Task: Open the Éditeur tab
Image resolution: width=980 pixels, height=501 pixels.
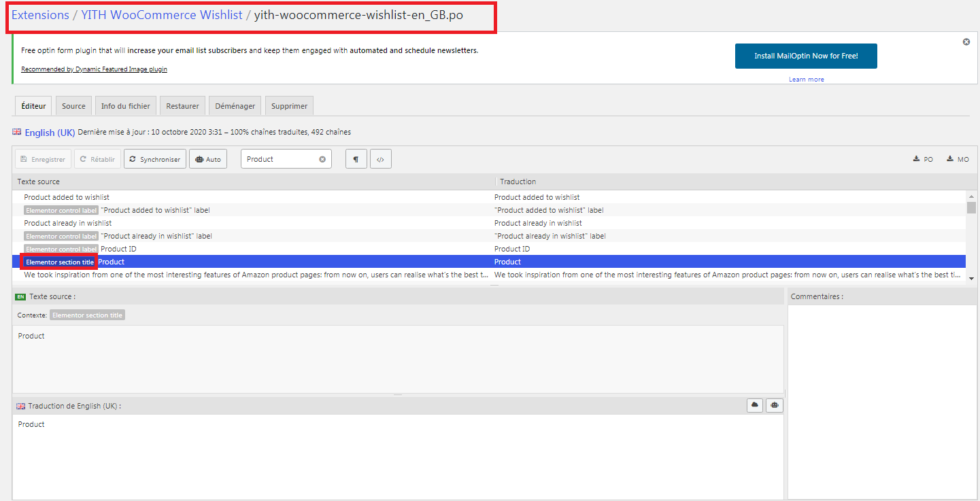Action: point(33,106)
